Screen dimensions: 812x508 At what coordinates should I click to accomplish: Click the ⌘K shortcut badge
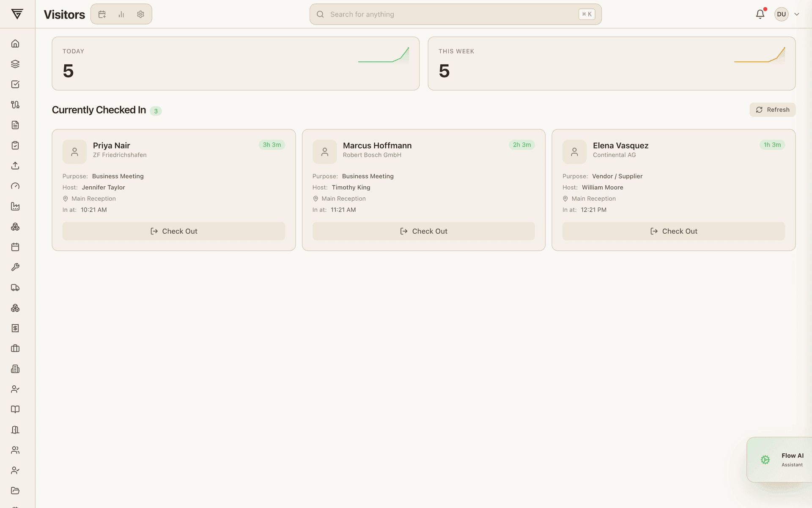(x=587, y=14)
